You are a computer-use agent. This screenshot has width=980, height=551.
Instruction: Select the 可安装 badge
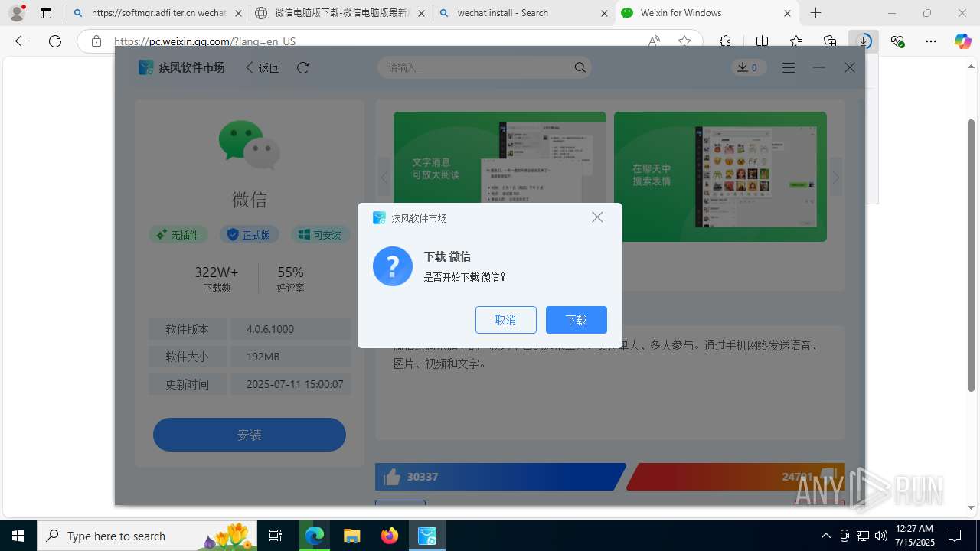coord(320,235)
